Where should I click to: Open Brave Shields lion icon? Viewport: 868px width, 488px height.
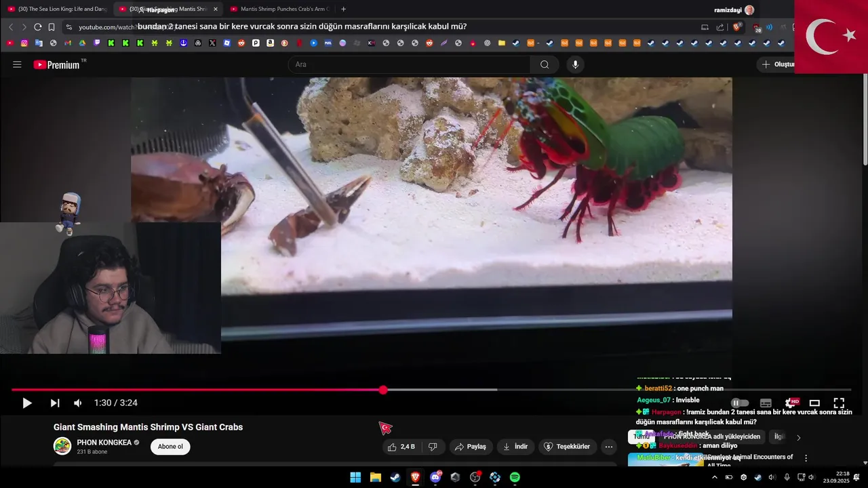coord(737,27)
